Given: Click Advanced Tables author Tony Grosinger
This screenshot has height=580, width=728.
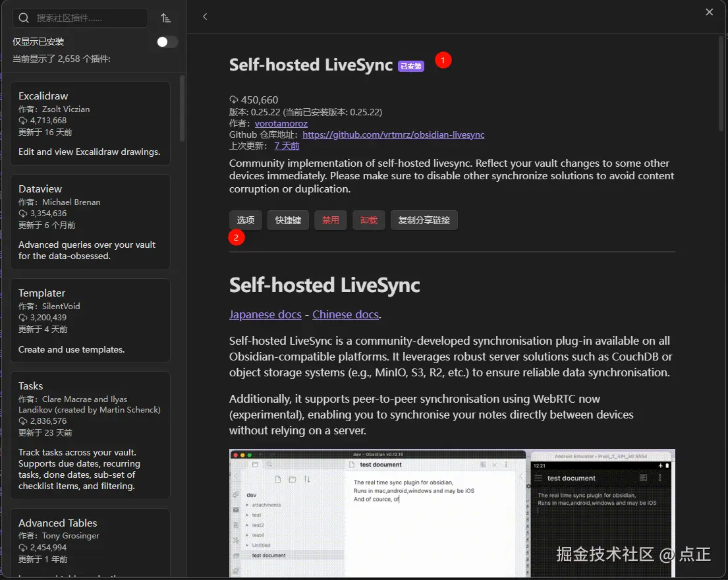Looking at the screenshot, I should [70, 535].
